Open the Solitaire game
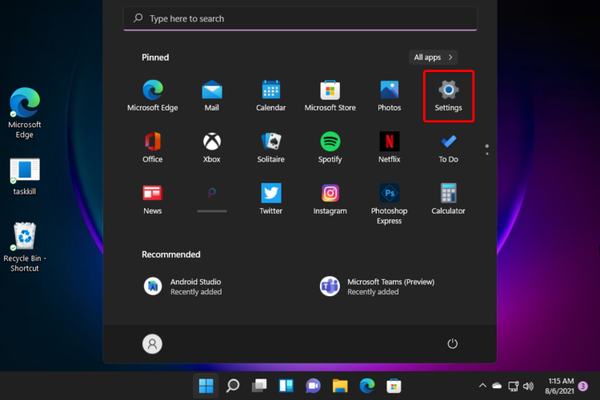The width and height of the screenshot is (600, 400). point(271,145)
